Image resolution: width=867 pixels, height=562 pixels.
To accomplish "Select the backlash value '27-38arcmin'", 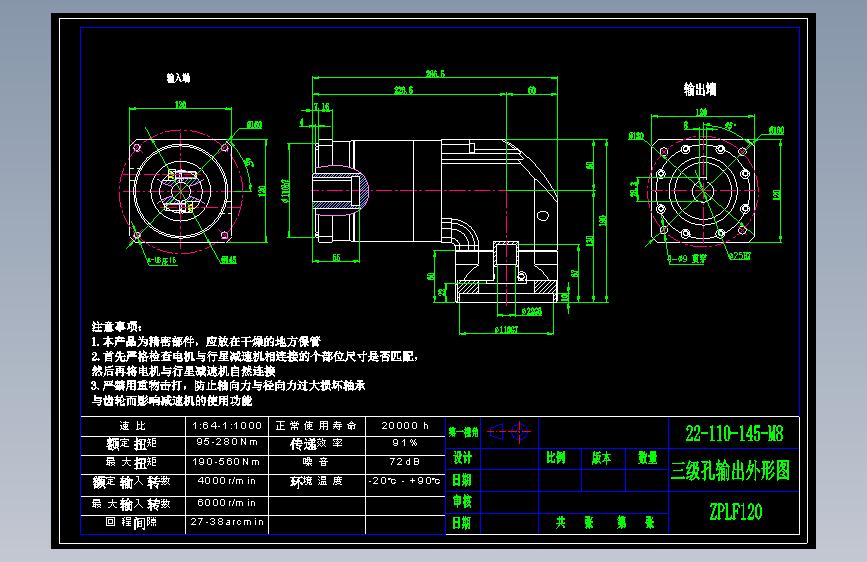I will [x=227, y=522].
